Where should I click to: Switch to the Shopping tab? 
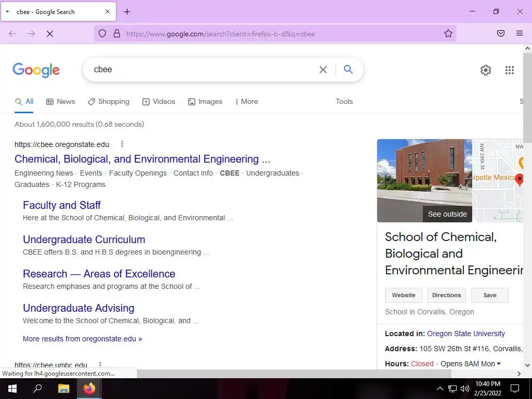tap(109, 101)
